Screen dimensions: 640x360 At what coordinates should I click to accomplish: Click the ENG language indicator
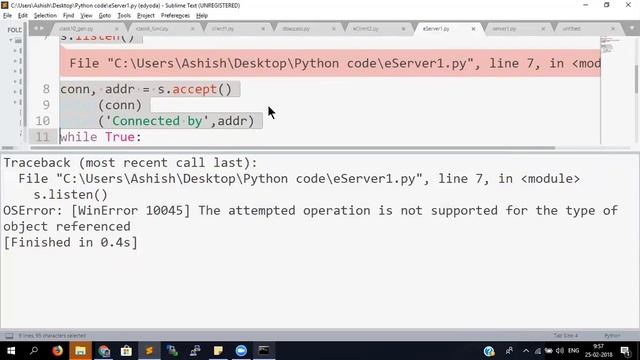(x=573, y=351)
